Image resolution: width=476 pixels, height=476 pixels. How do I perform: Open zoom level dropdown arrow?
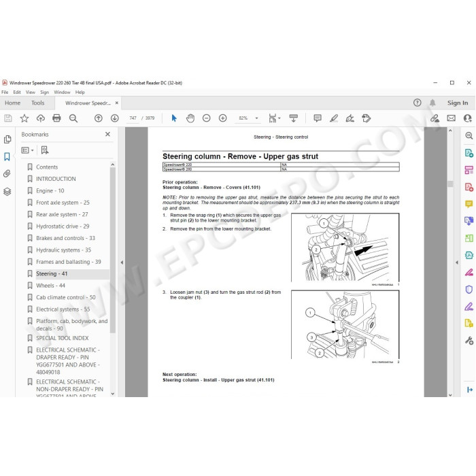(256, 118)
